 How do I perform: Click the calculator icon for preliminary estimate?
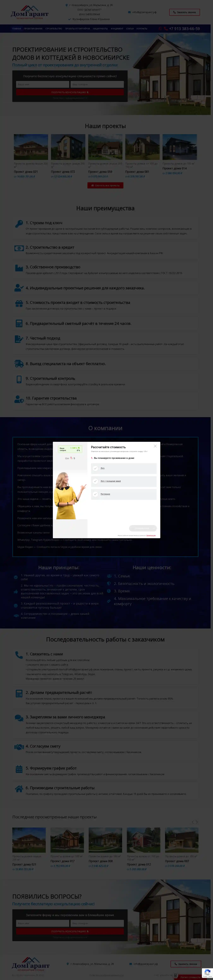coord(19,323)
